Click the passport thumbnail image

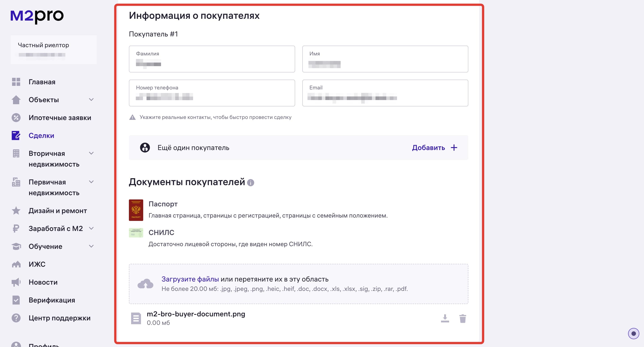point(136,210)
